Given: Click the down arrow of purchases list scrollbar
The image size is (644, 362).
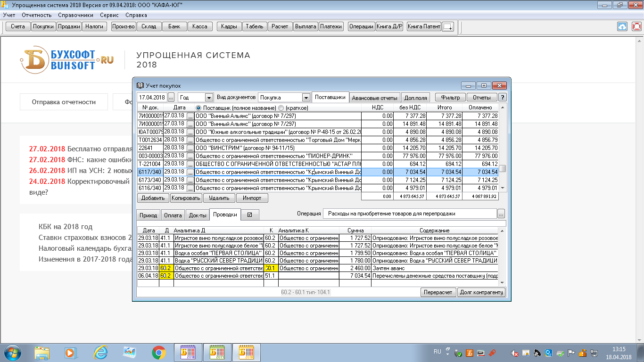Looking at the screenshot, I should point(503,188).
